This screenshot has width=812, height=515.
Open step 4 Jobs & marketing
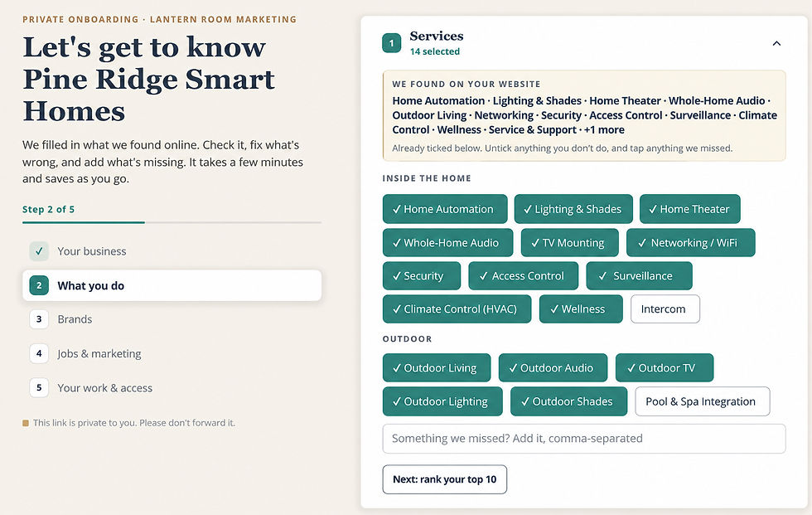[x=172, y=353]
